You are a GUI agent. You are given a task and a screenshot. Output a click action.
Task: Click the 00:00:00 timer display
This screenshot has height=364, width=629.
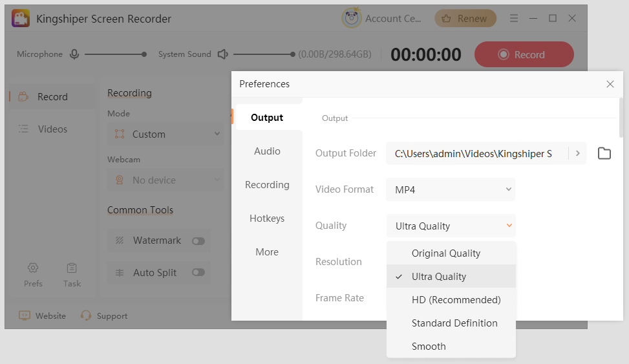425,54
